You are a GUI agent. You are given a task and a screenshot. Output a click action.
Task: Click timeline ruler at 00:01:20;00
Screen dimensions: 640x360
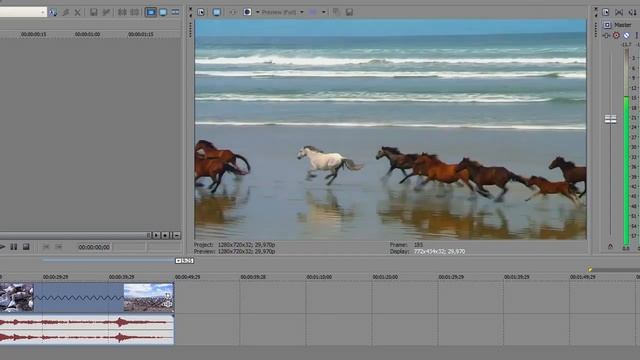385,277
